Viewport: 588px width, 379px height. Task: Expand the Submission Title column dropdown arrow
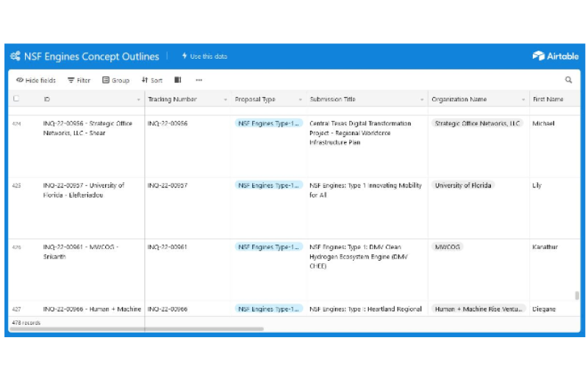coord(422,100)
